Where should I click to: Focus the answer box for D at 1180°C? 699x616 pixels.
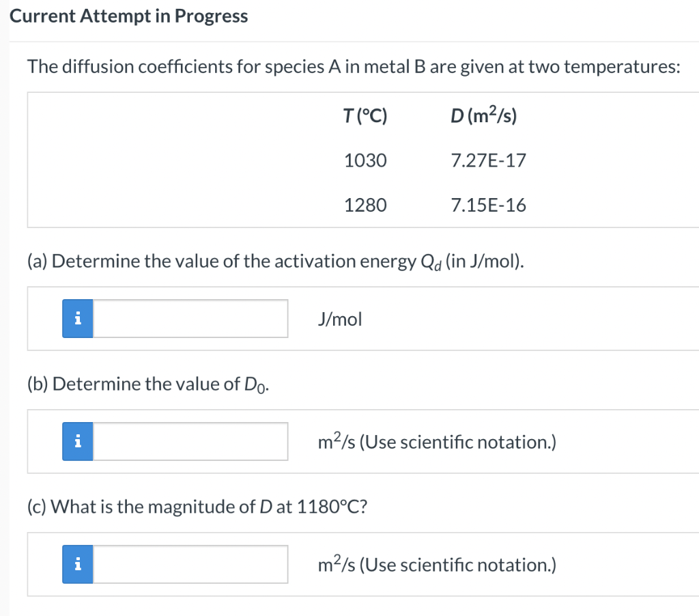coord(190,564)
